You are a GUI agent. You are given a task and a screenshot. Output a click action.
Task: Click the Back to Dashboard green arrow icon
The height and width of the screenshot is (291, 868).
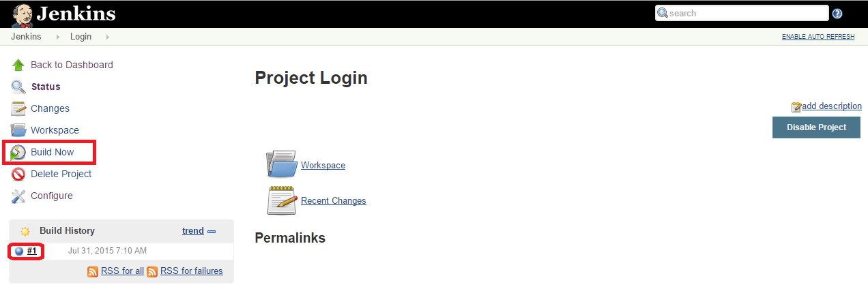click(x=18, y=65)
